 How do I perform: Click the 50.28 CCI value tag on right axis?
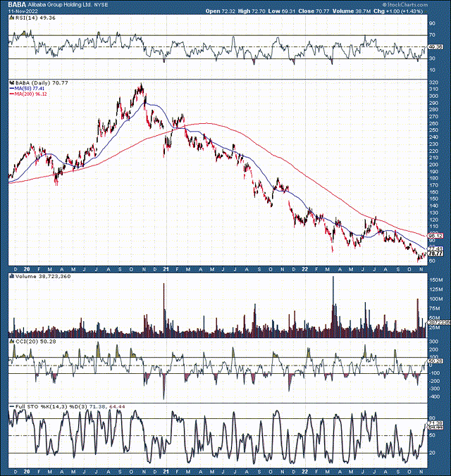click(435, 361)
